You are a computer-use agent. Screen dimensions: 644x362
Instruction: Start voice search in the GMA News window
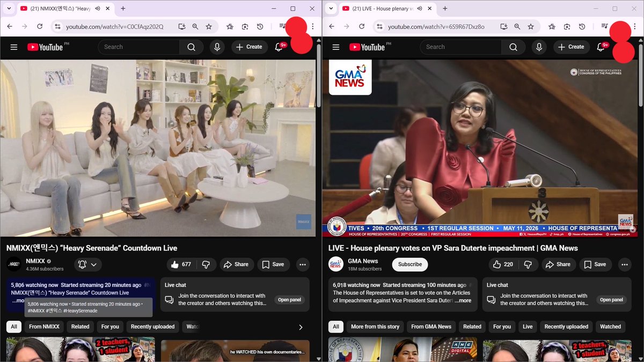pos(539,47)
